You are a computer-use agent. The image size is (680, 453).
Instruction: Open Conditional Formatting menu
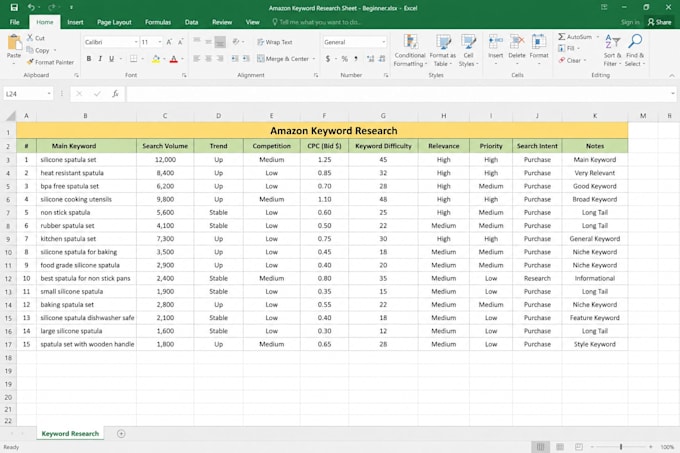410,51
